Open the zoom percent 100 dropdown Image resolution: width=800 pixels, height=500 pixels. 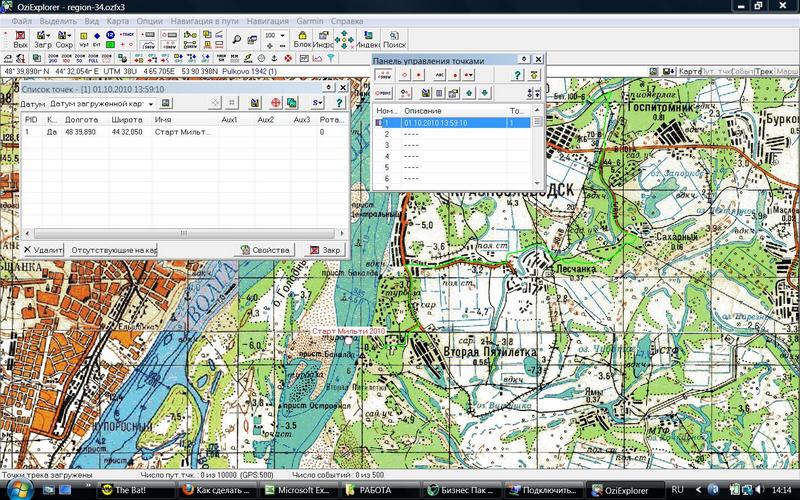click(282, 35)
